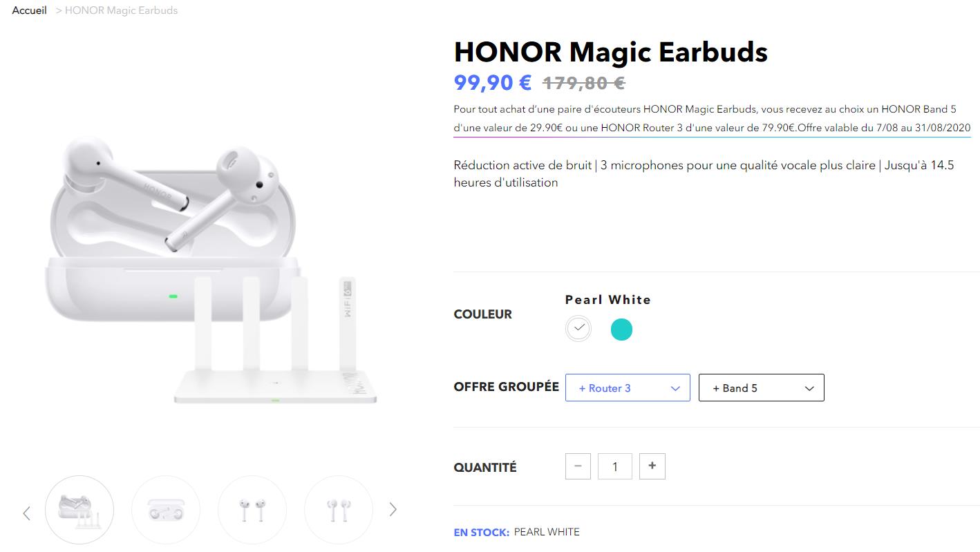
Task: Choose the turquoise color swatch
Action: (621, 330)
